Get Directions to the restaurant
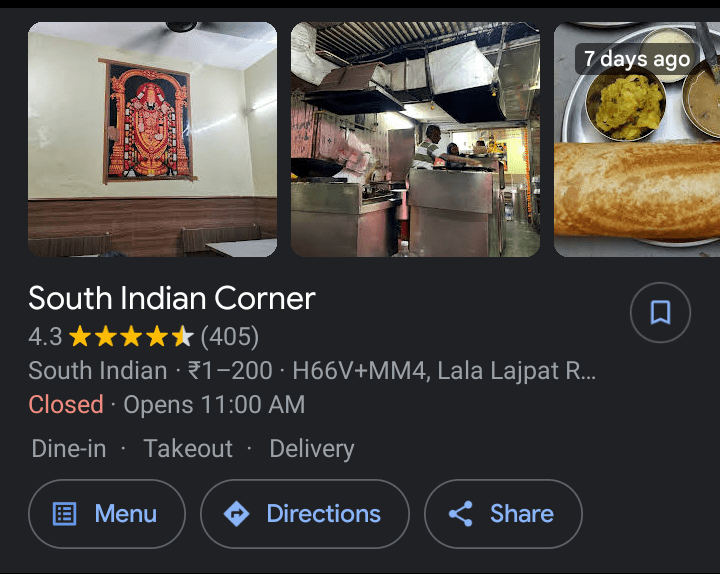This screenshot has height=574, width=720. click(x=305, y=514)
